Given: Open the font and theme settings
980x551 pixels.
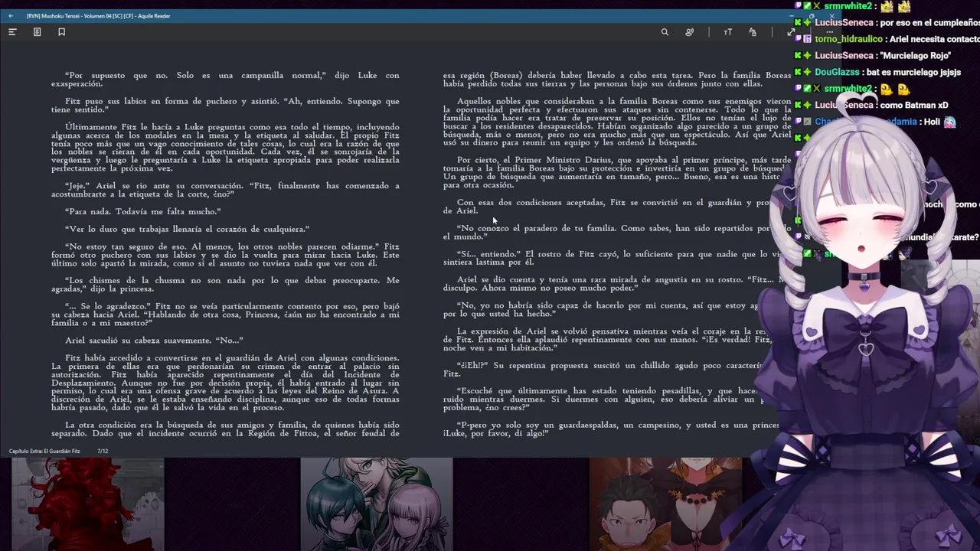Looking at the screenshot, I should tap(753, 32).
